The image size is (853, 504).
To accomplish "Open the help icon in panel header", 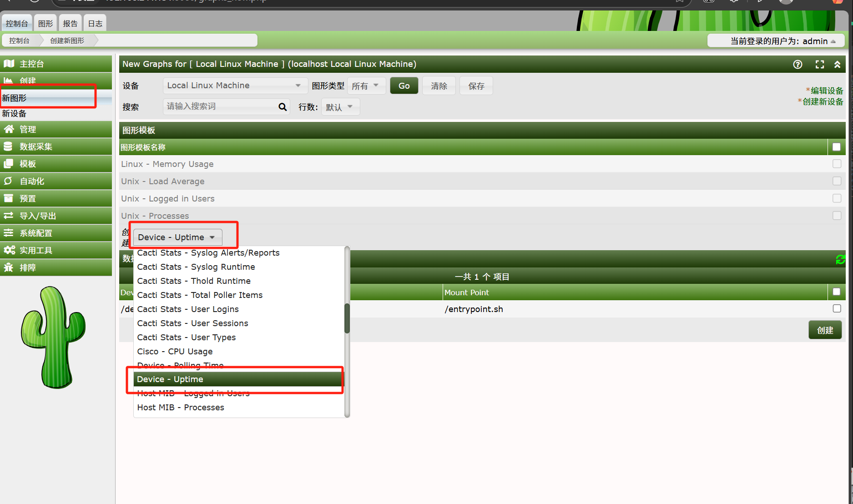I will pyautogui.click(x=797, y=64).
